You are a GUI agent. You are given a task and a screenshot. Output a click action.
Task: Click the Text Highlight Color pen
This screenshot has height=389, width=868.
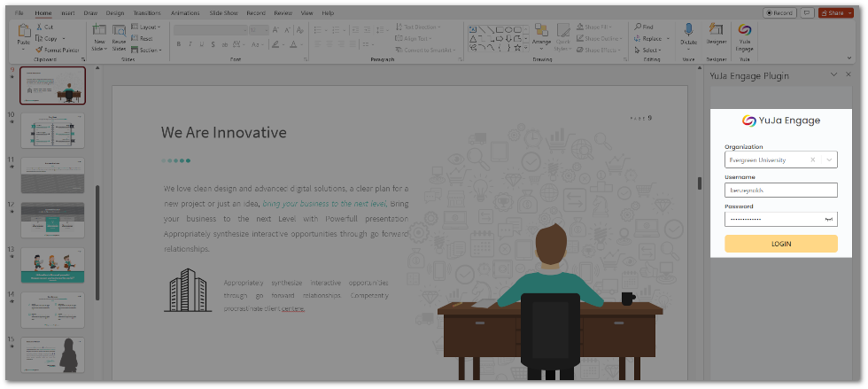pyautogui.click(x=275, y=44)
